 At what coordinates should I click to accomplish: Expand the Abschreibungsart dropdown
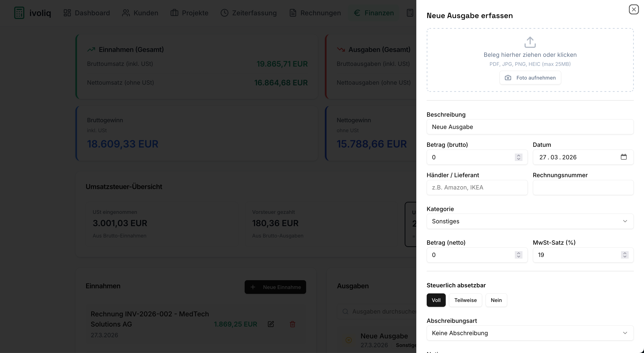[x=530, y=333]
